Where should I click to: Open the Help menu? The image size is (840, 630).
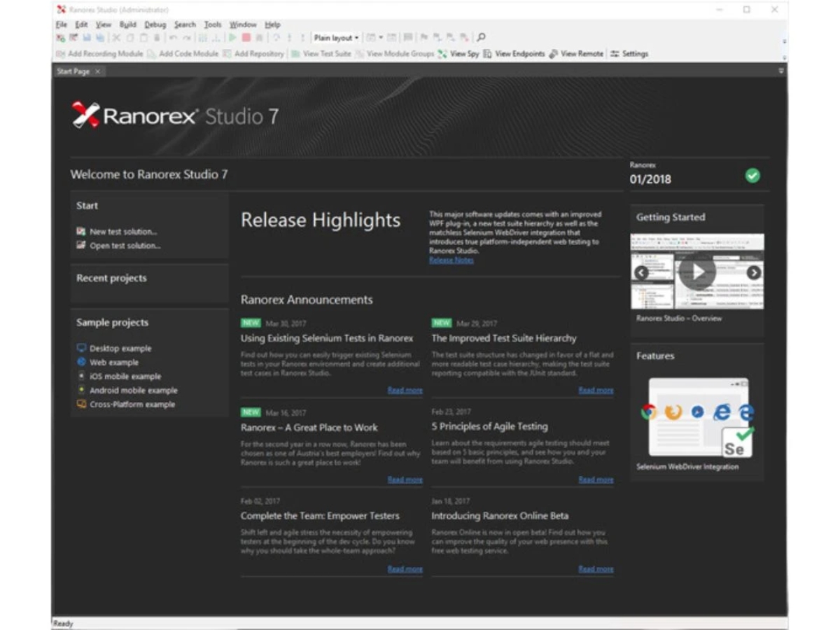pyautogui.click(x=272, y=24)
